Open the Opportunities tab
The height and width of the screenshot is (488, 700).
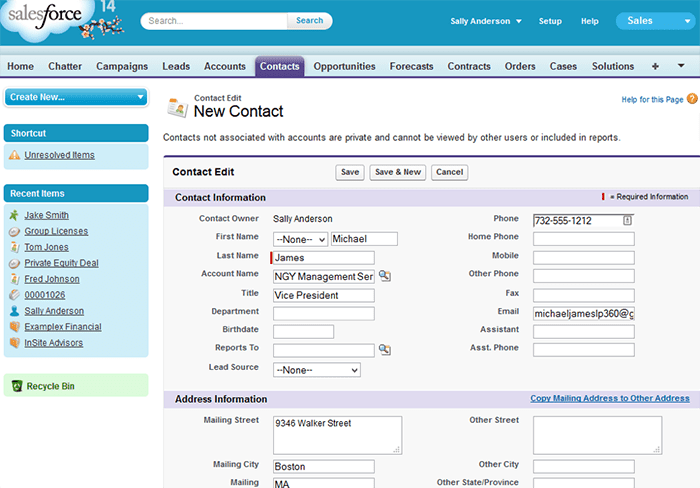click(x=344, y=66)
